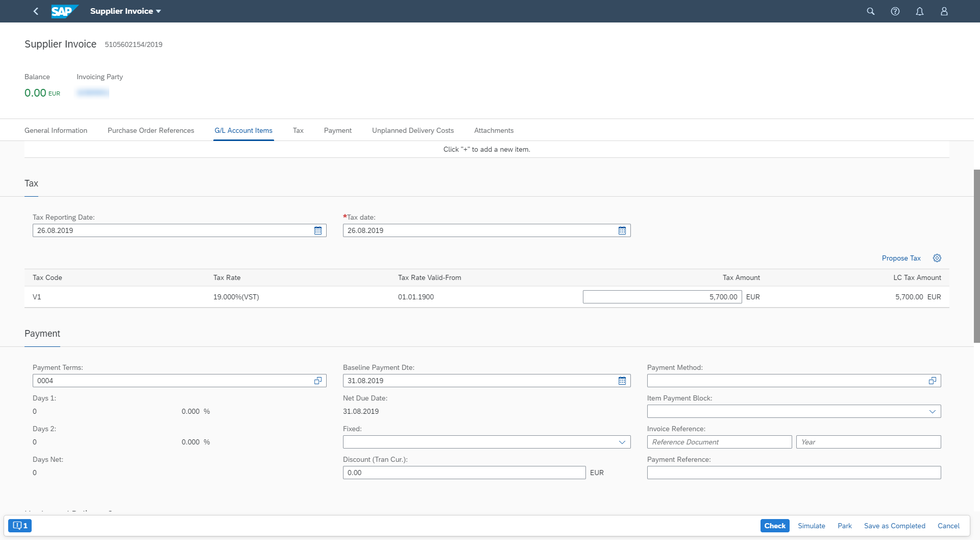Click the Propose Tax link
This screenshot has height=540, width=980.
coord(901,258)
